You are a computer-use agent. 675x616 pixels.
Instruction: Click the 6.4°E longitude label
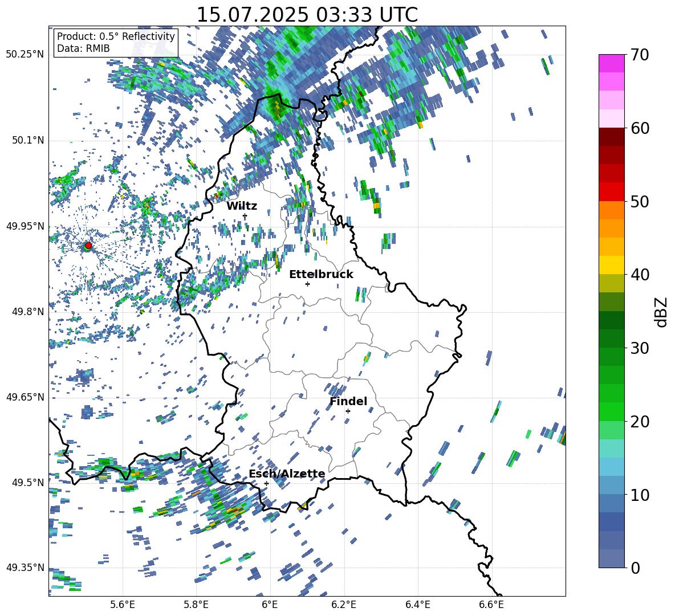point(417,605)
